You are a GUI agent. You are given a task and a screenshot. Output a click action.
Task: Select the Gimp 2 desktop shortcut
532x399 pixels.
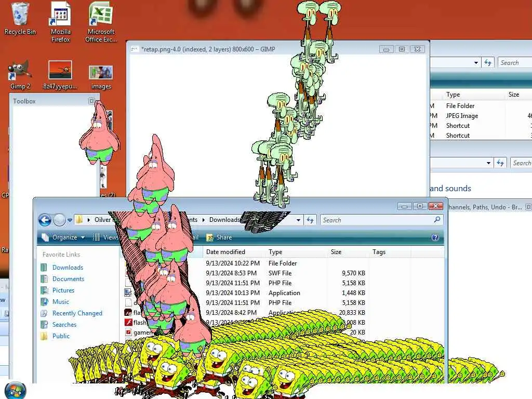click(20, 75)
